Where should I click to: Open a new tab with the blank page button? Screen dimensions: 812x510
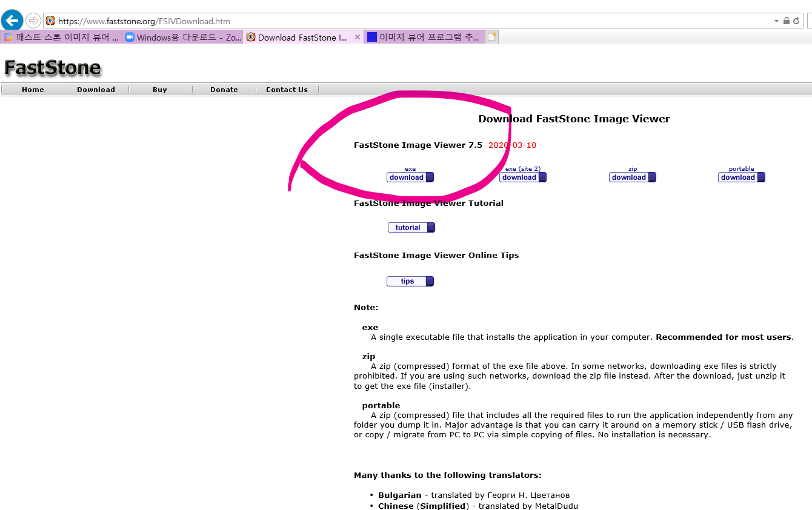pos(491,37)
